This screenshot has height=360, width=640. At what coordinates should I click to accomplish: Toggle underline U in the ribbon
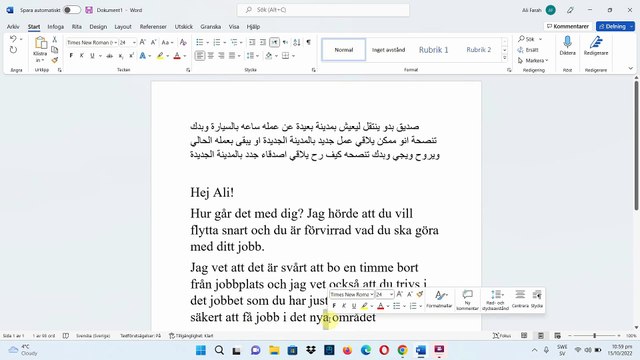pyautogui.click(x=92, y=56)
